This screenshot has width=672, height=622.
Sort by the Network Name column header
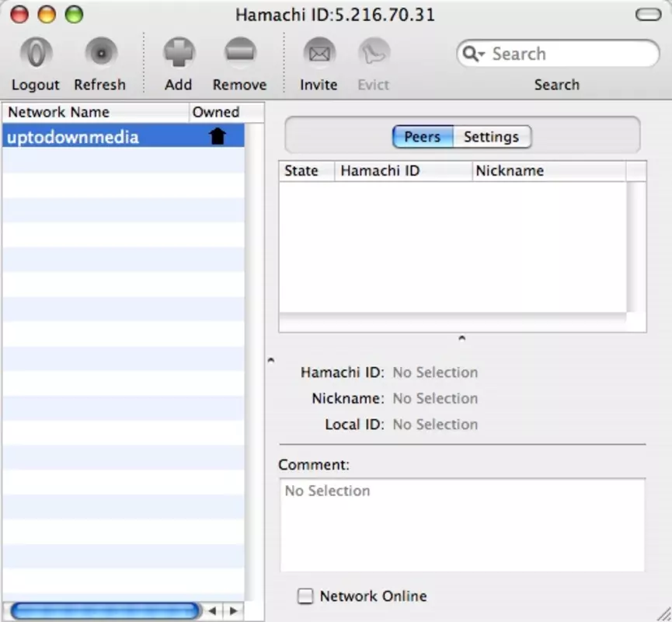pyautogui.click(x=96, y=113)
